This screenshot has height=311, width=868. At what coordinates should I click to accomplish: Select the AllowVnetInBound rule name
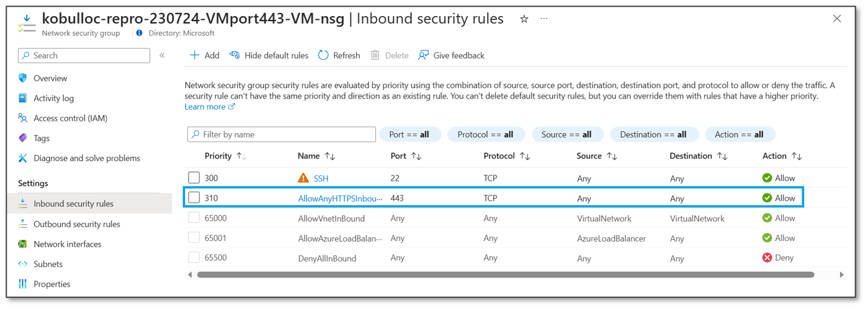(331, 218)
